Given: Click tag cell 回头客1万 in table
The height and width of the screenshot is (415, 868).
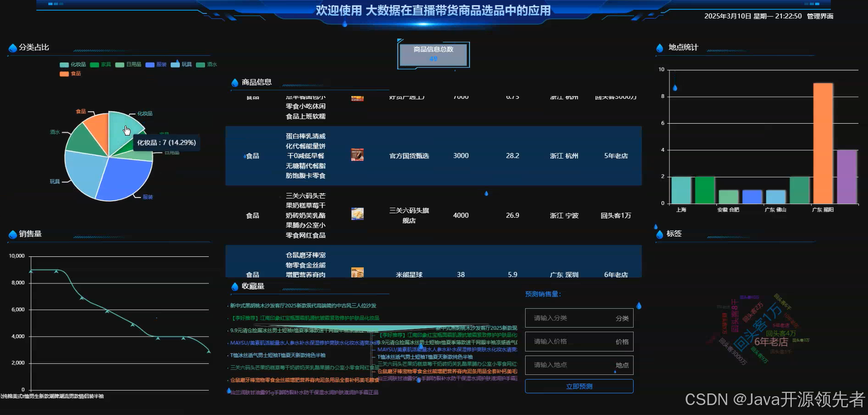Looking at the screenshot, I should tap(616, 216).
